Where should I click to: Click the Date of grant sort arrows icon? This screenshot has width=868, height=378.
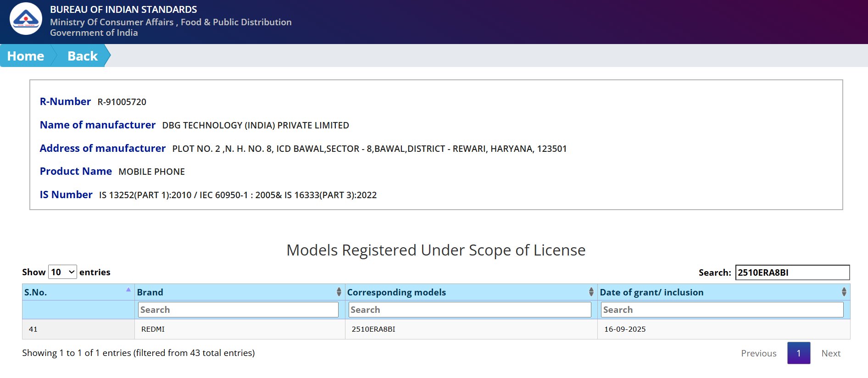point(844,292)
